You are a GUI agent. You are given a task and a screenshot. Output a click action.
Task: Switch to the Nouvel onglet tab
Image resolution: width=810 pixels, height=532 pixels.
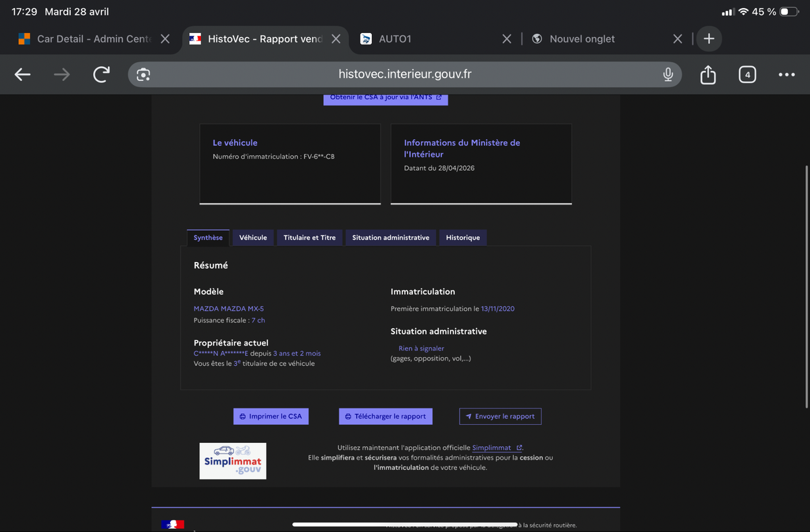(582, 39)
